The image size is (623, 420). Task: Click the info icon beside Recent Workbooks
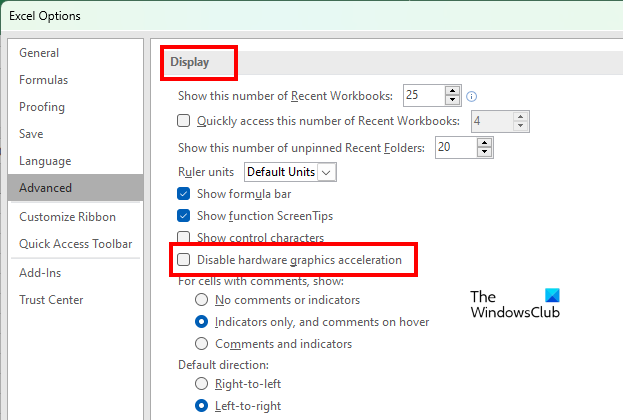click(x=471, y=96)
